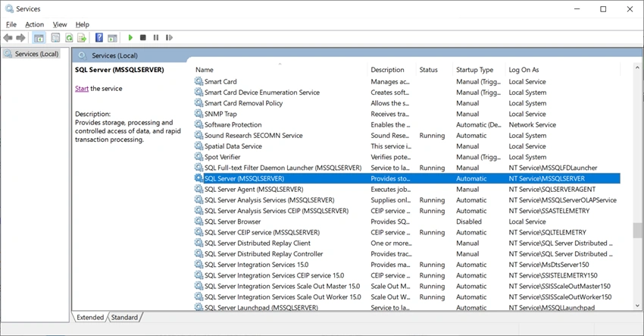Click NT Service\SQLTELEMETRY log on cell
Viewport: 644px width, 336px height.
coord(548,232)
